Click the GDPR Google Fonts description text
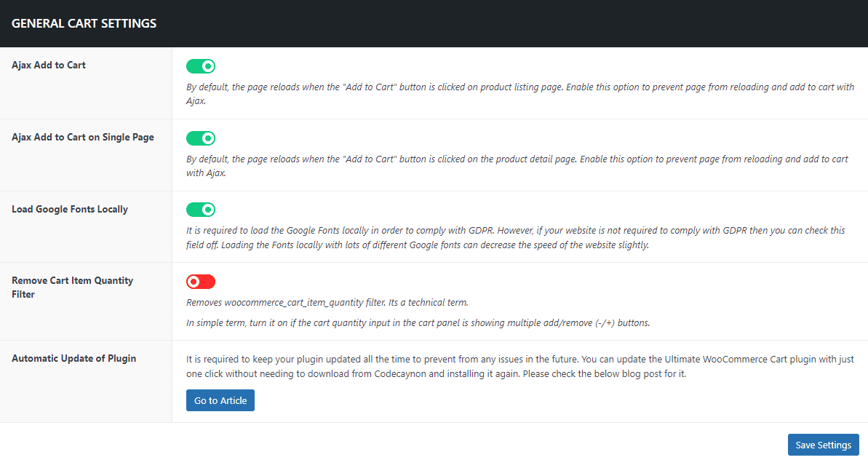 click(515, 237)
